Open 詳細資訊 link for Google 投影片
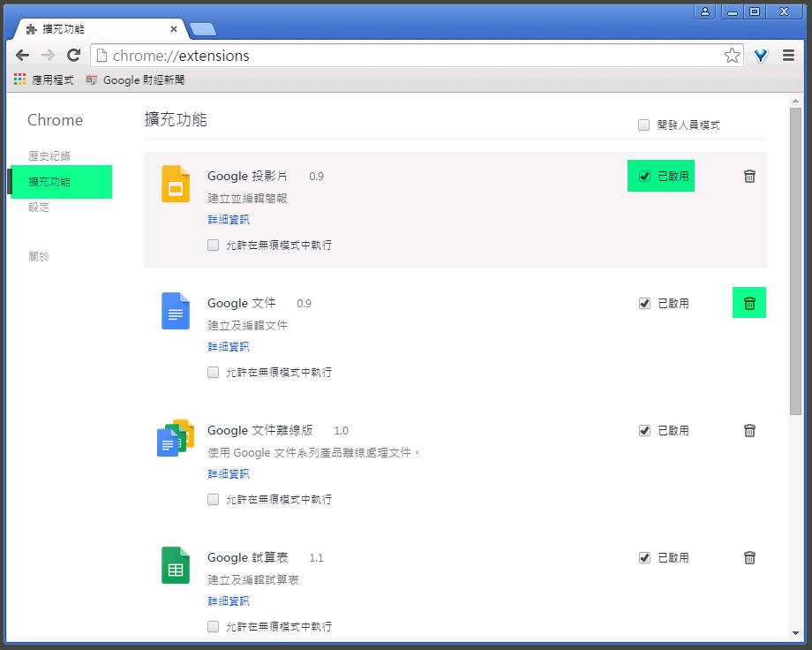 [229, 220]
